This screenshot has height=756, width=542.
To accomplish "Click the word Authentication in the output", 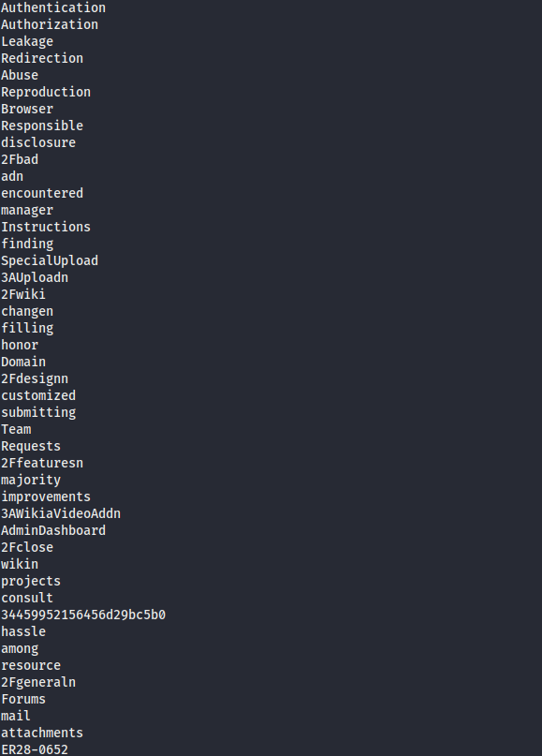I will coord(53,7).
